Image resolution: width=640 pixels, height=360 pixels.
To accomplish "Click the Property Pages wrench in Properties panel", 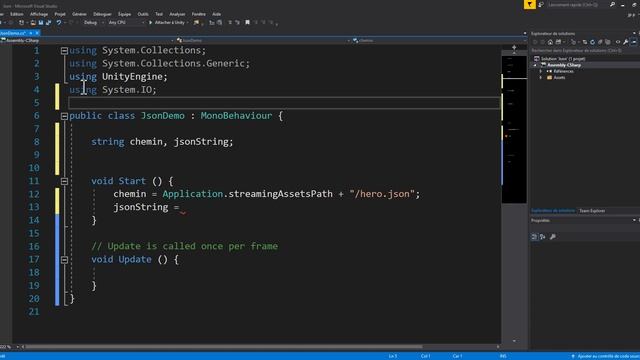I will point(553,237).
